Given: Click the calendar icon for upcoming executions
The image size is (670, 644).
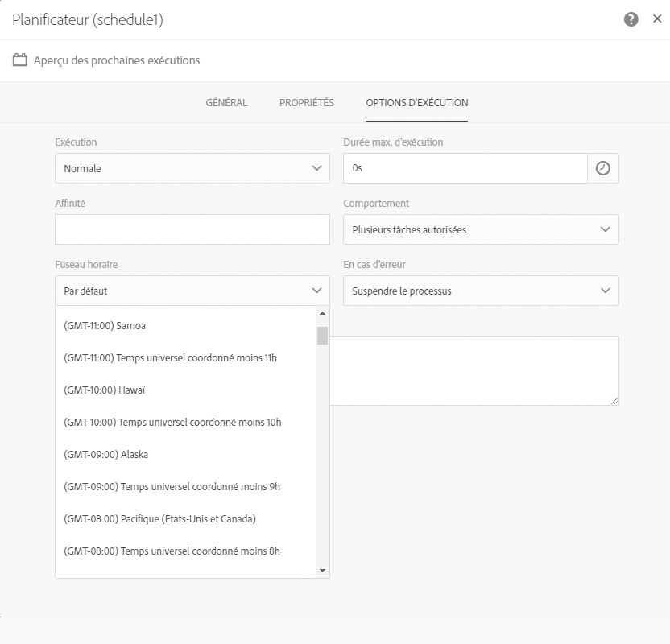Looking at the screenshot, I should [x=20, y=60].
